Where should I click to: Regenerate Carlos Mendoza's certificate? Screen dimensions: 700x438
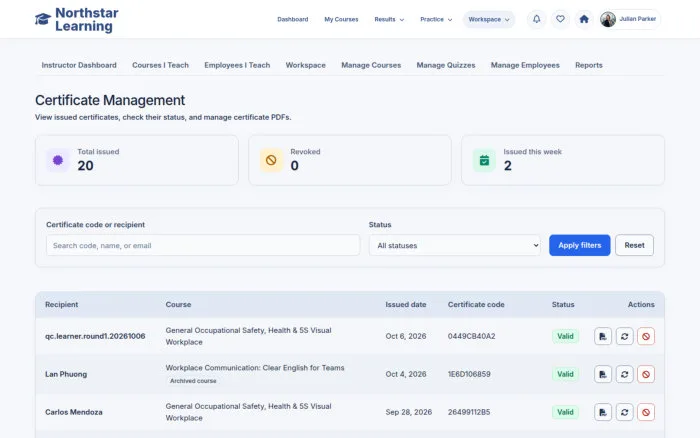pos(625,412)
